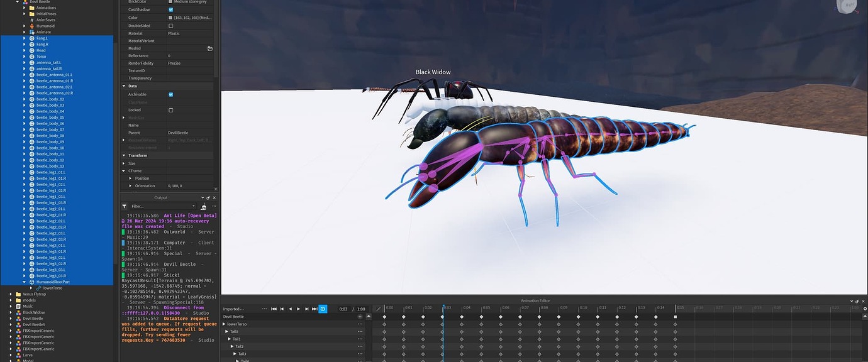Open the Tail1 track options menu
Screen dimensions: 868x362
click(360, 339)
